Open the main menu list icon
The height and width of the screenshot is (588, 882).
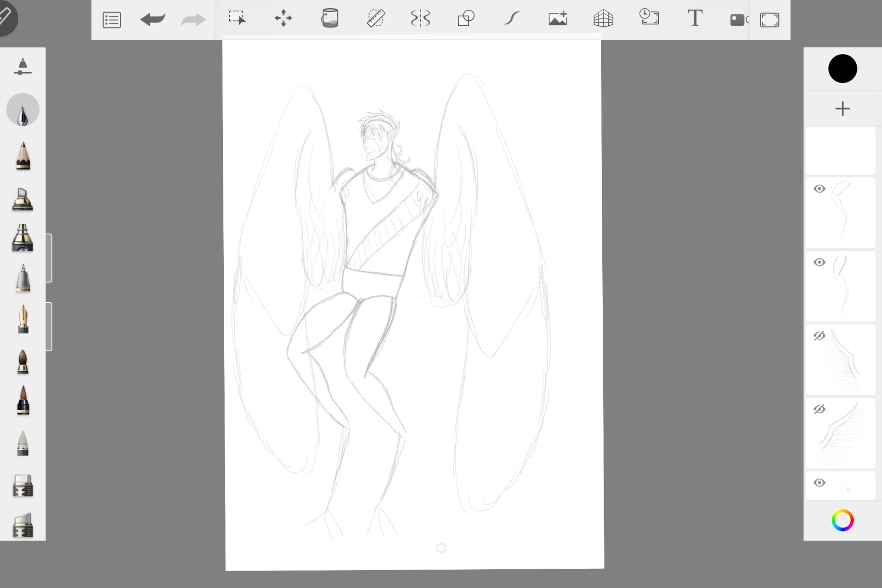click(x=112, y=20)
